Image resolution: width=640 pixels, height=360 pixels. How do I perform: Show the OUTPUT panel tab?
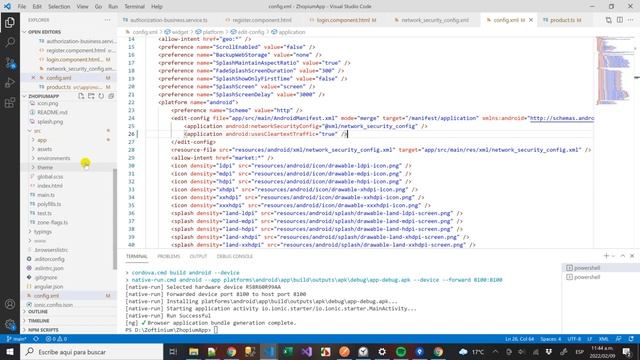[x=198, y=256]
